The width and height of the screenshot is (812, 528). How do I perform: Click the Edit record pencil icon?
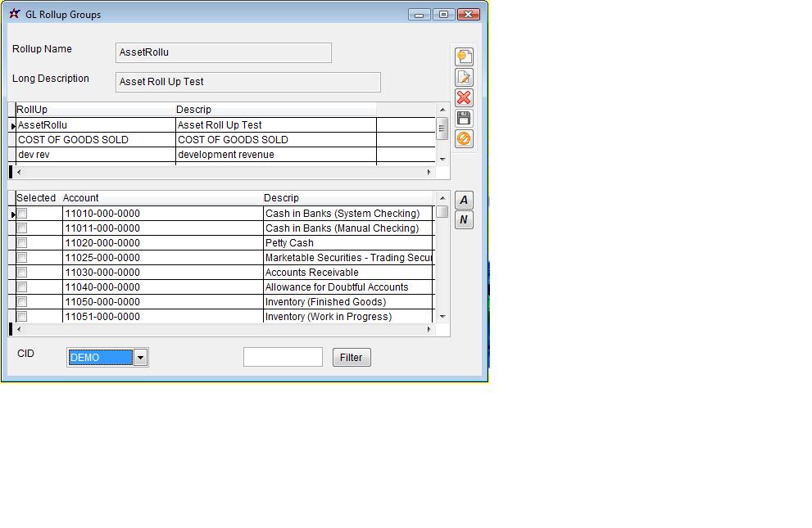(464, 78)
